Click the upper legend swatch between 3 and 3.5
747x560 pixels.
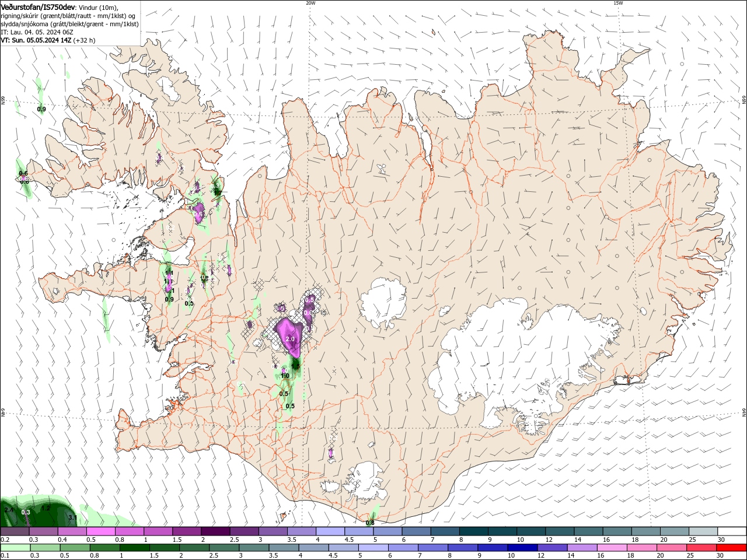272,531
